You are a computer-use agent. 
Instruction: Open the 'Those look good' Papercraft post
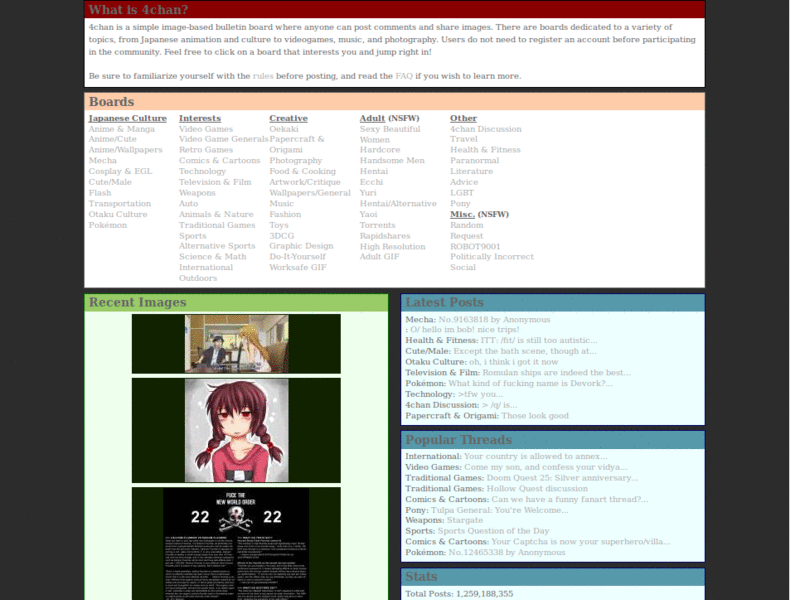[x=535, y=415]
